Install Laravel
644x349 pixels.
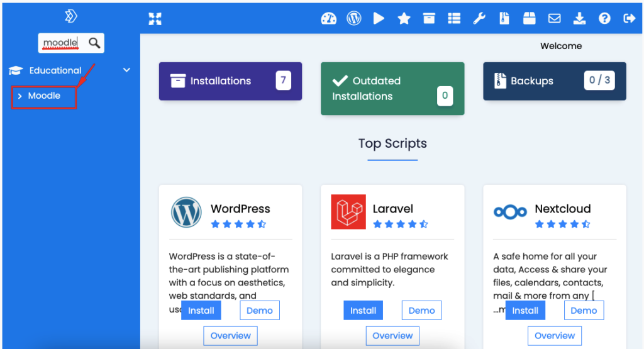click(363, 311)
